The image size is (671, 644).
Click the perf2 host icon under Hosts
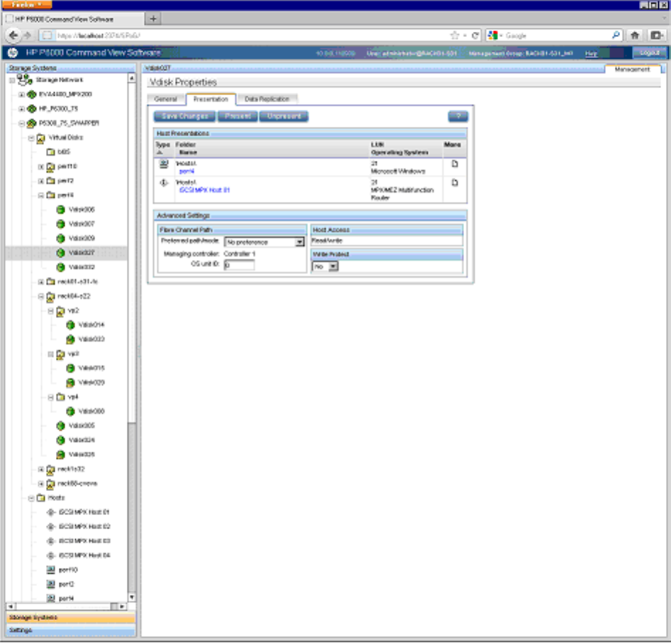point(51,584)
